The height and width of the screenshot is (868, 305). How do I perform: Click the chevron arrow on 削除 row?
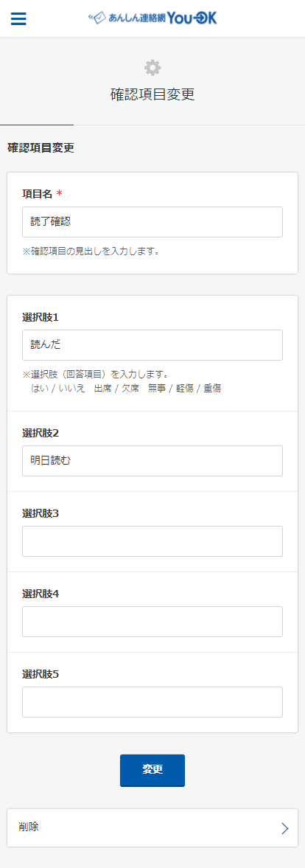[284, 828]
